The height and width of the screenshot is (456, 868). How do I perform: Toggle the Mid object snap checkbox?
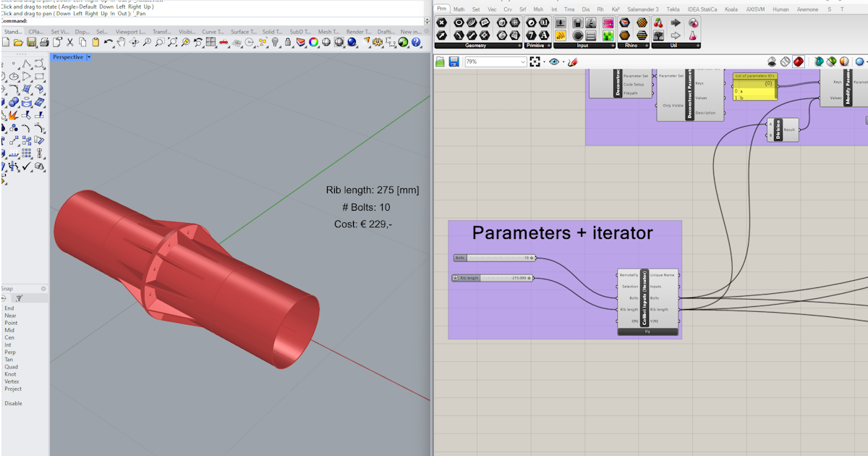click(x=10, y=330)
